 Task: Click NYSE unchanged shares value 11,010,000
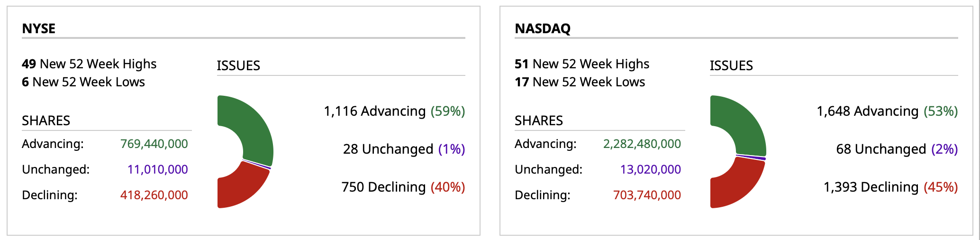[x=157, y=169]
